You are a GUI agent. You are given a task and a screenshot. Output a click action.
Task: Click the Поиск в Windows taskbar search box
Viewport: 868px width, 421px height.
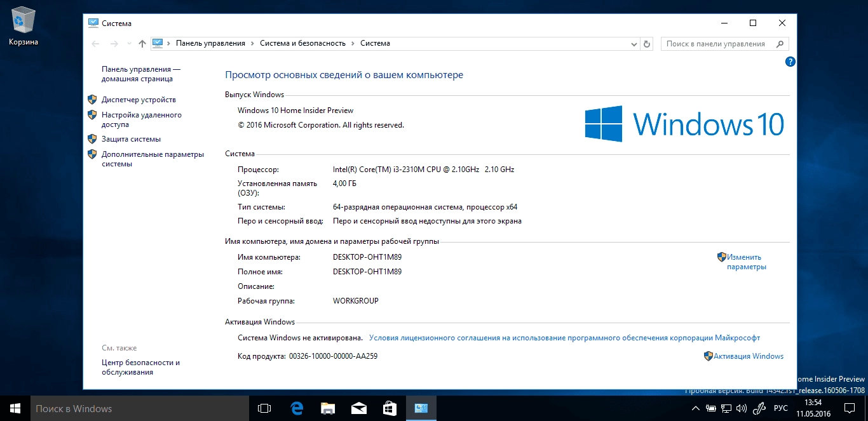140,408
